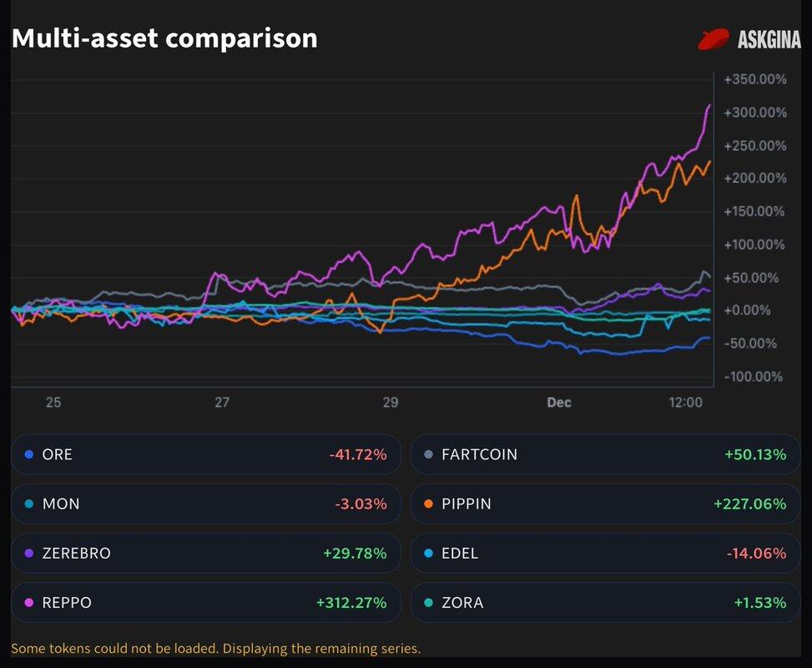This screenshot has width=812, height=668.
Task: Click the ASKGINA brand name text
Action: (769, 39)
